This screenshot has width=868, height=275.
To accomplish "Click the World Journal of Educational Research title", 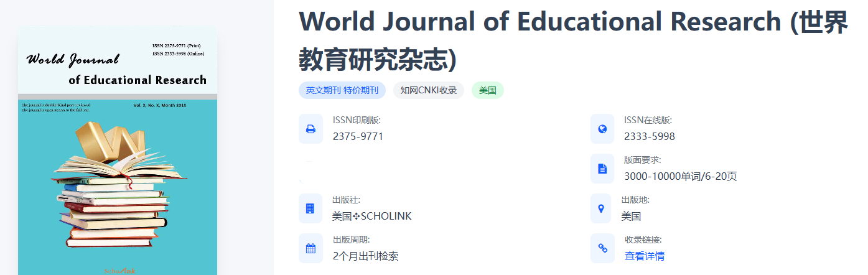I will (574, 40).
